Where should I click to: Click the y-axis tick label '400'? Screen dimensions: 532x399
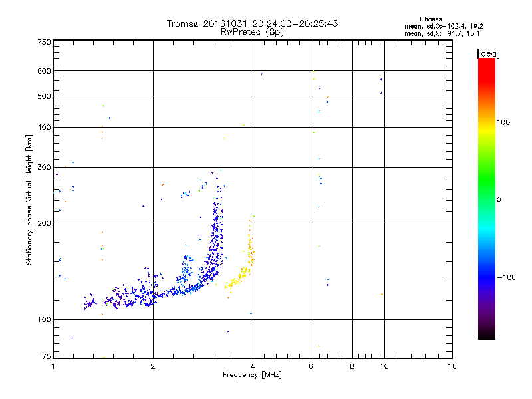click(45, 127)
